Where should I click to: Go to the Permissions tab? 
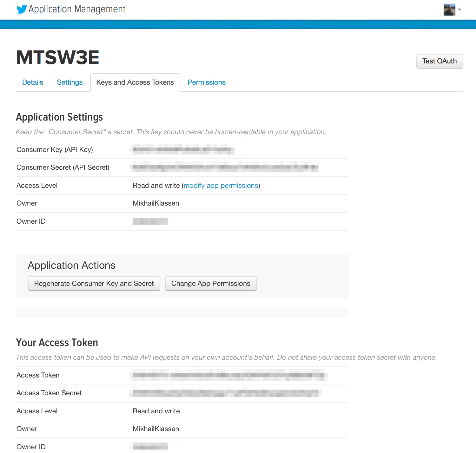207,82
